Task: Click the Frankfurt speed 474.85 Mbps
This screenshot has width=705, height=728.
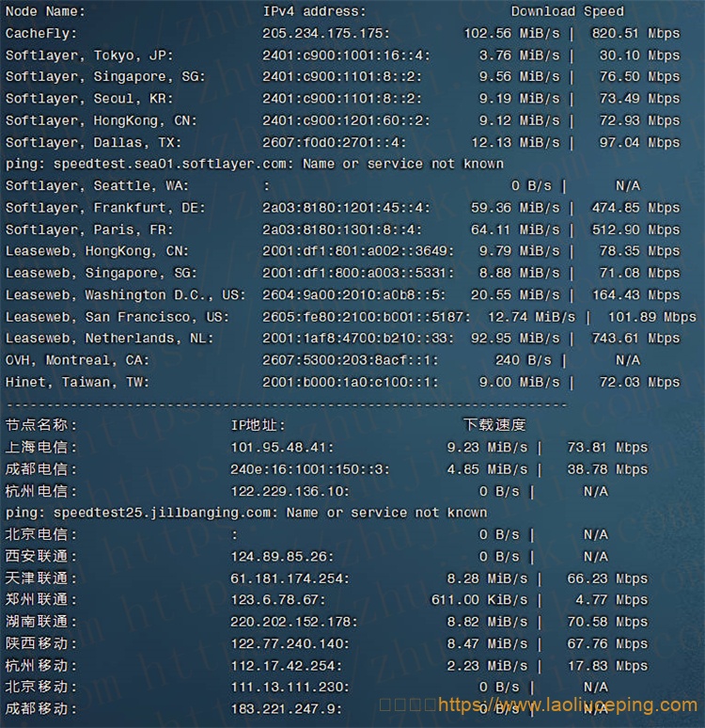Action: click(x=635, y=208)
